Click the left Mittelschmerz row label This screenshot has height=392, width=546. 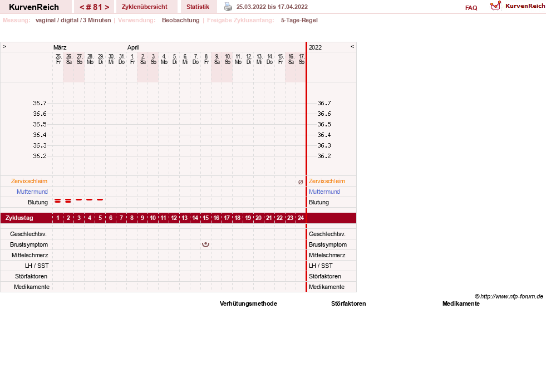click(30, 256)
